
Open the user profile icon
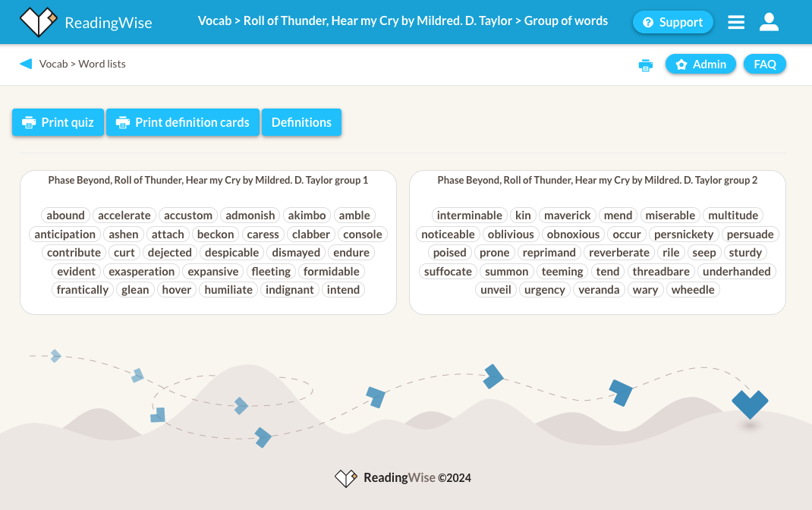[769, 22]
